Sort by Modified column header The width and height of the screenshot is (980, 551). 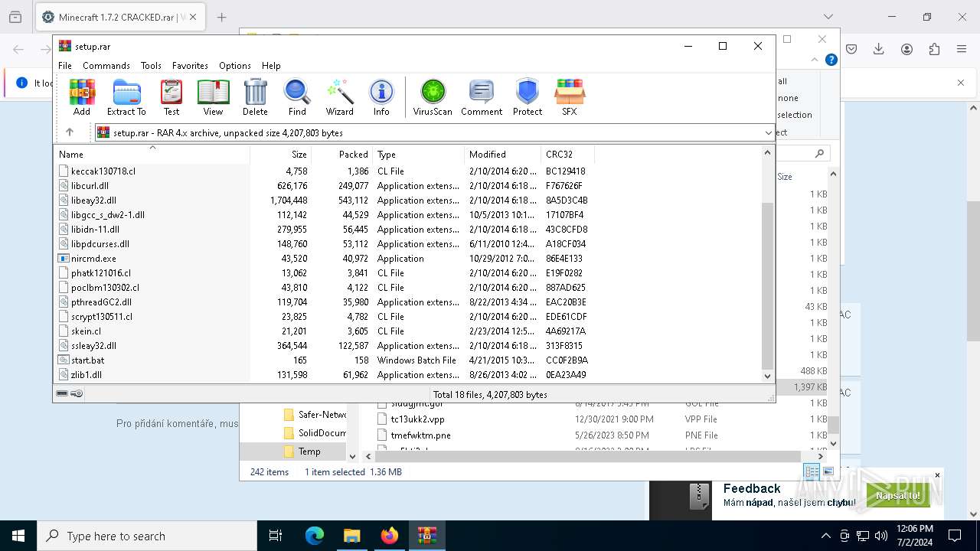point(502,154)
